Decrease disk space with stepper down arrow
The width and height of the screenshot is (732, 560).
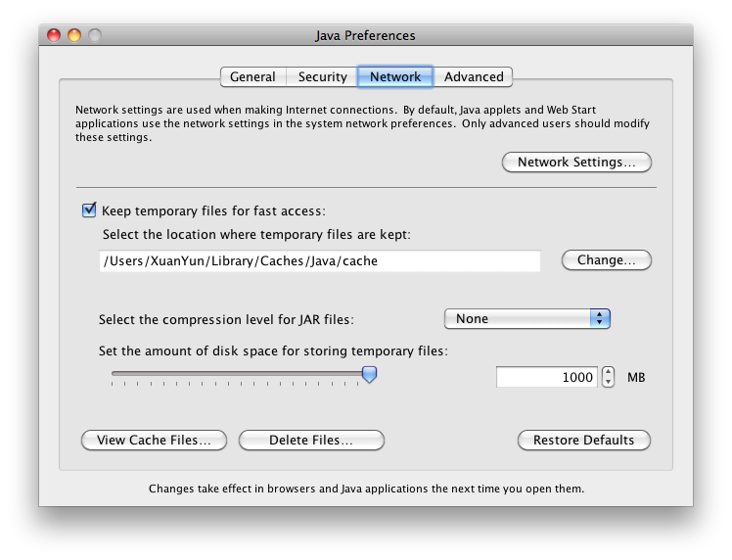click(608, 382)
